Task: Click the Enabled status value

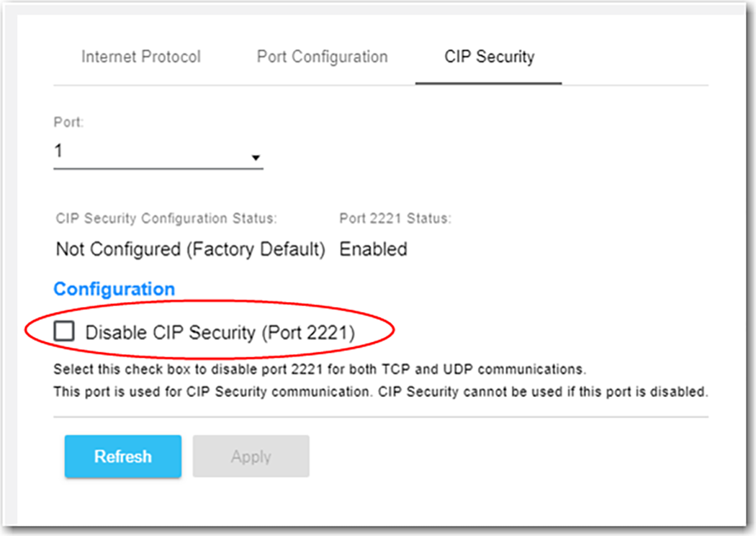Action: 373,249
